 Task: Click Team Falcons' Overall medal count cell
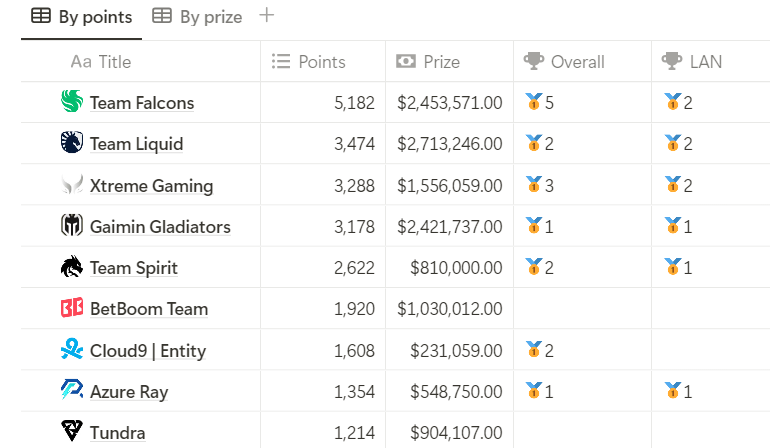582,102
